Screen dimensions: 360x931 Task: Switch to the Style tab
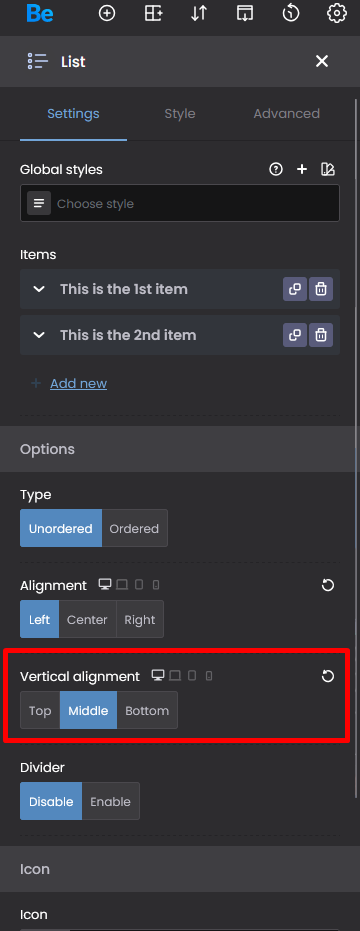[180, 113]
